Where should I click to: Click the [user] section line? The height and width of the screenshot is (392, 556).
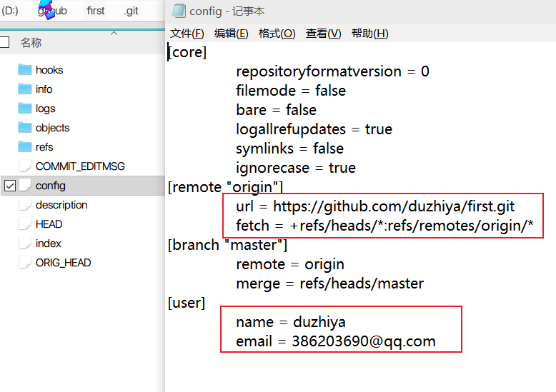click(187, 303)
